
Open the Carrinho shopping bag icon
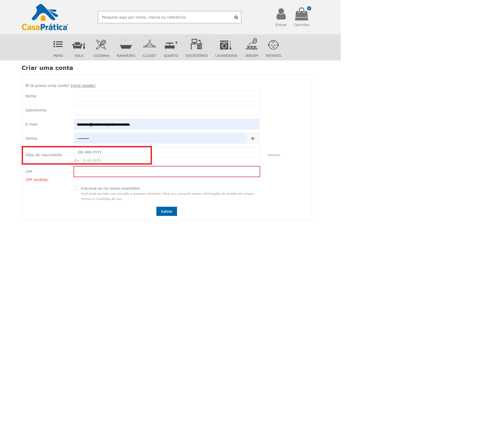click(302, 14)
